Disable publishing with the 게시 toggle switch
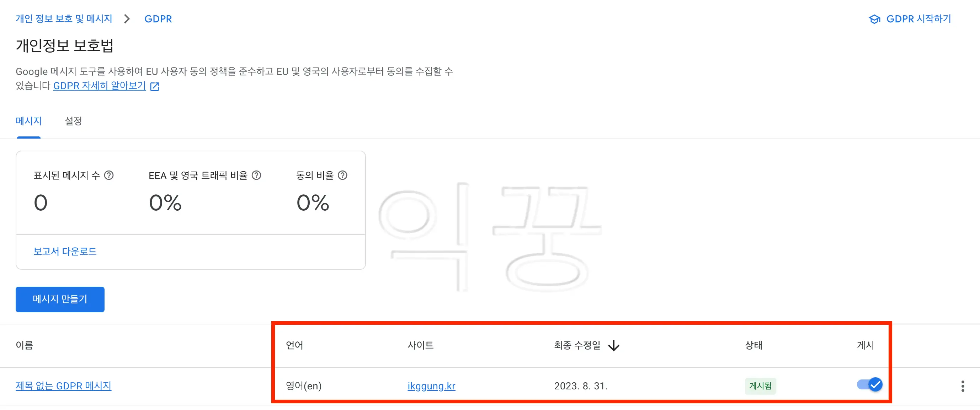Viewport: 980px width, 410px height. pos(869,384)
